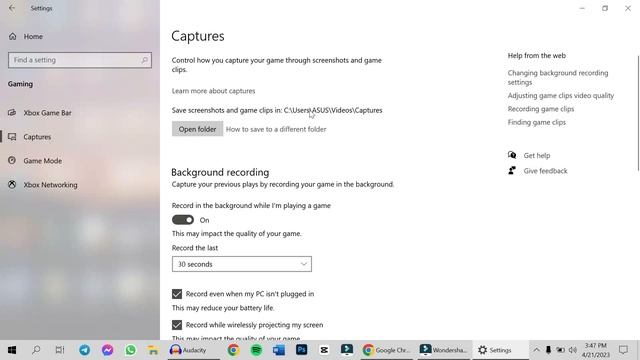Launch Spotify from the taskbar
Viewport: 640px width, 360px height.
click(x=256, y=350)
